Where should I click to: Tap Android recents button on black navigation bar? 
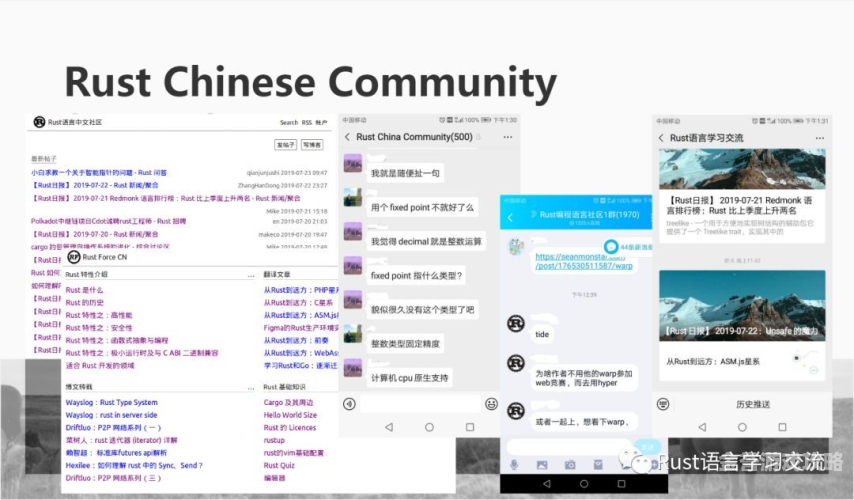coord(621,484)
